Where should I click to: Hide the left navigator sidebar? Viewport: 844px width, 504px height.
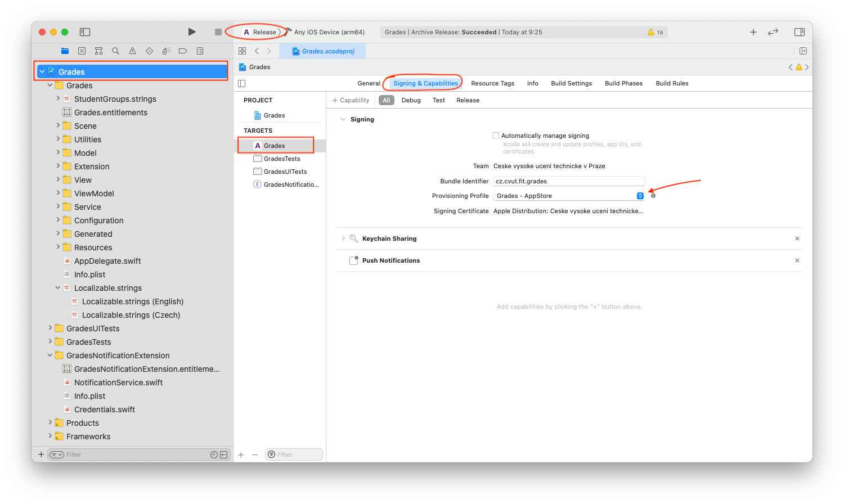coord(85,32)
